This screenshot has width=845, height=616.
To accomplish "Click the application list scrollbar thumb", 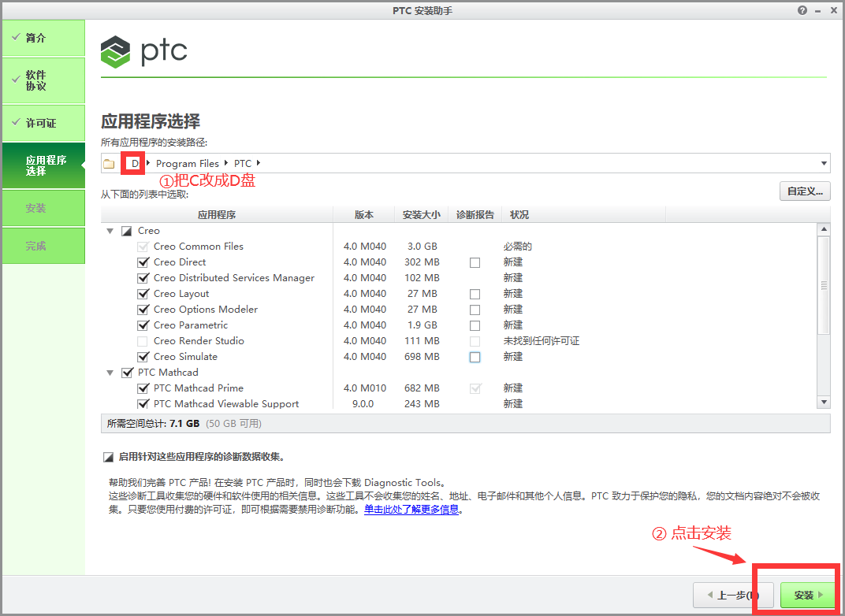I will click(824, 285).
